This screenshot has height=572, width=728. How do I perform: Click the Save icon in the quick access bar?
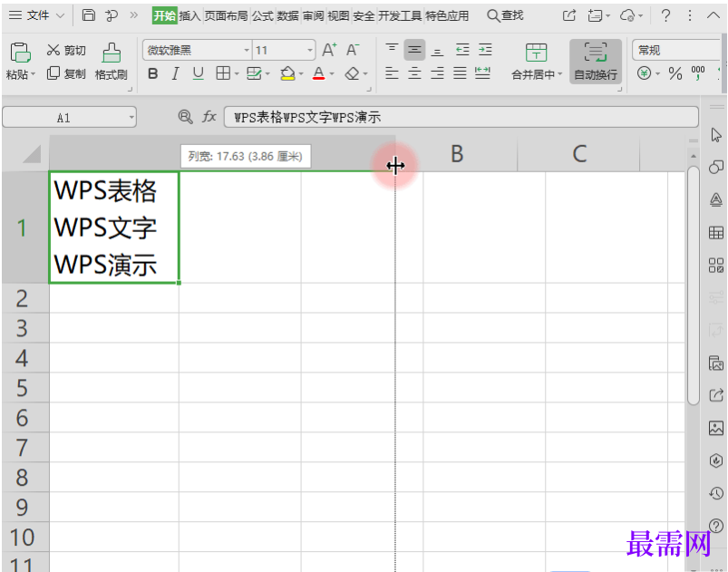88,15
